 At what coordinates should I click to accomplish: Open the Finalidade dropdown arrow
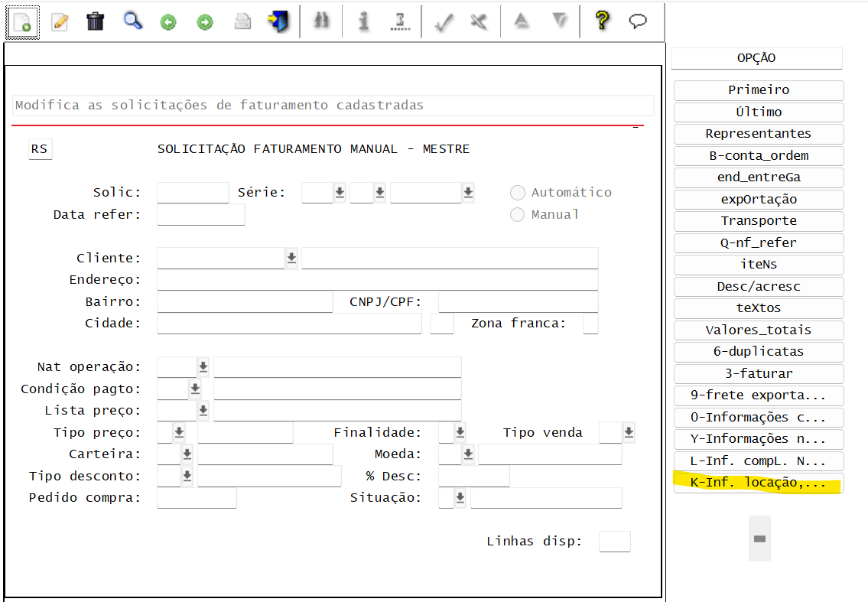point(460,432)
